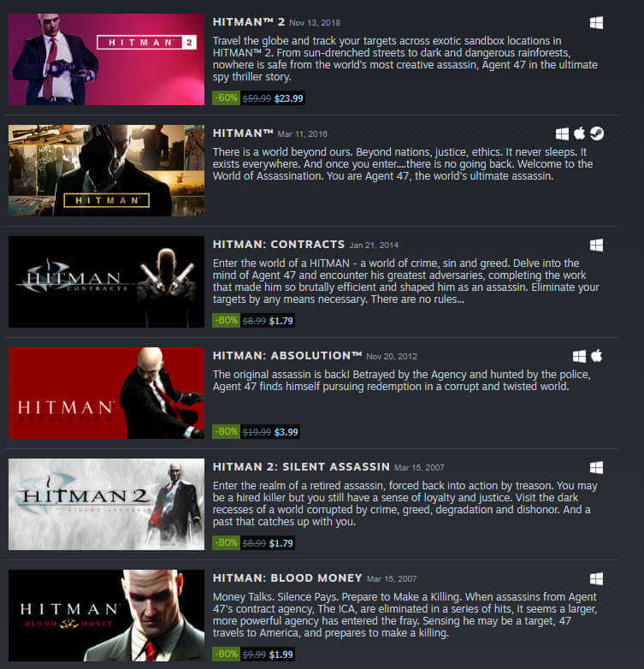Open the HITMAN 2 cover thumbnail
The height and width of the screenshot is (669, 644).
106,59
